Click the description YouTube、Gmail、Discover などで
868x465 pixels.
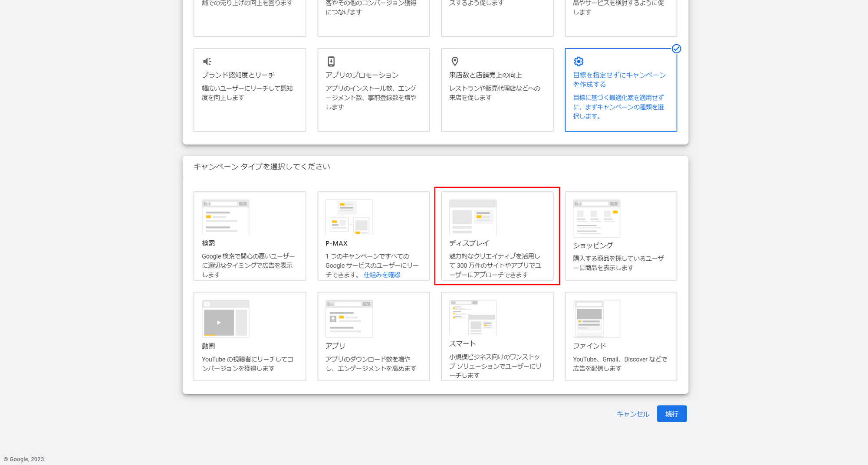point(620,364)
